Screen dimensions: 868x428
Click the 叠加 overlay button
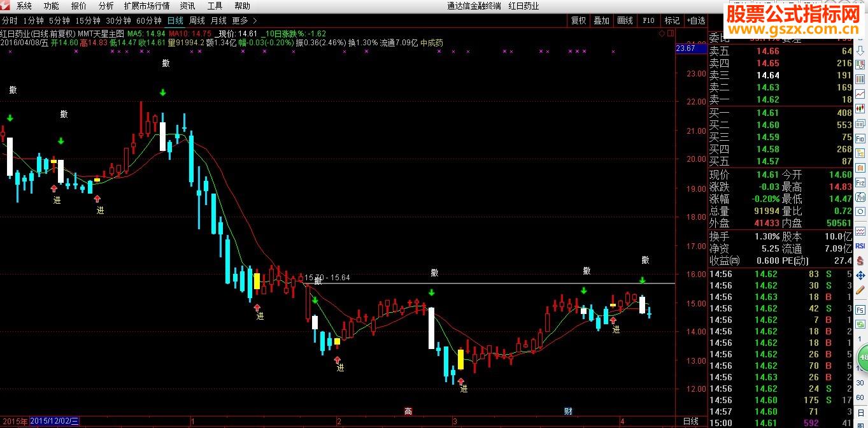click(601, 20)
